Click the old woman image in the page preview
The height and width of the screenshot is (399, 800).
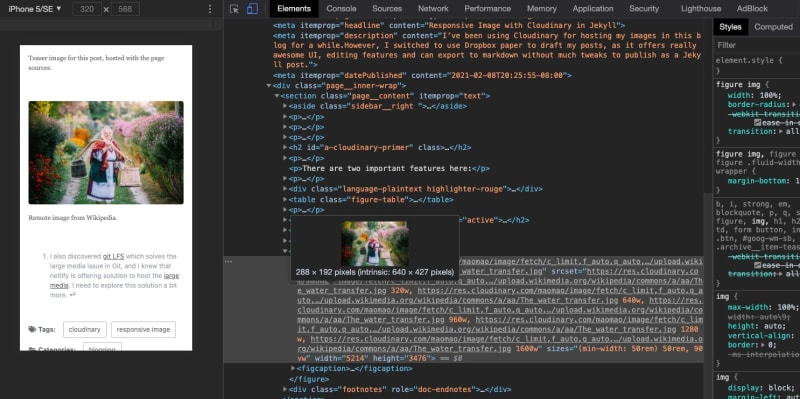tap(106, 153)
